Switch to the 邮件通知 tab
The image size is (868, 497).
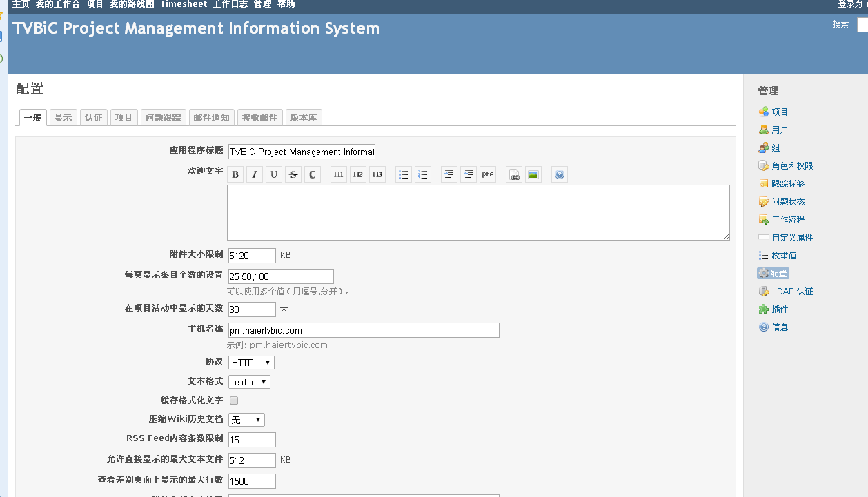coord(211,118)
